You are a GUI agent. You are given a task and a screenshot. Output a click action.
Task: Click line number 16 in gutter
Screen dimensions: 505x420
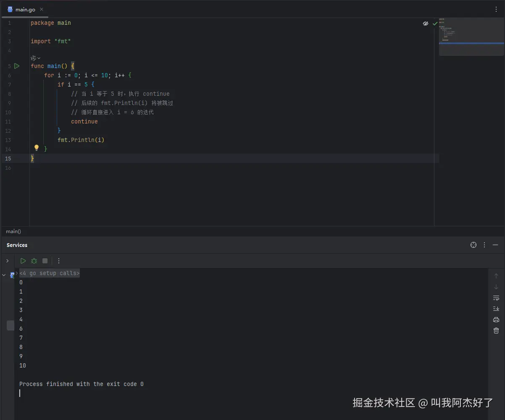pos(8,168)
